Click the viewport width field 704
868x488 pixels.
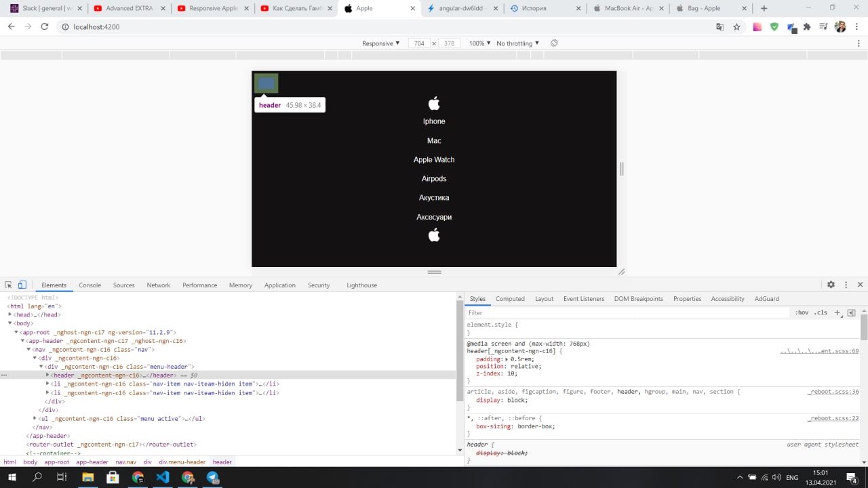[419, 43]
